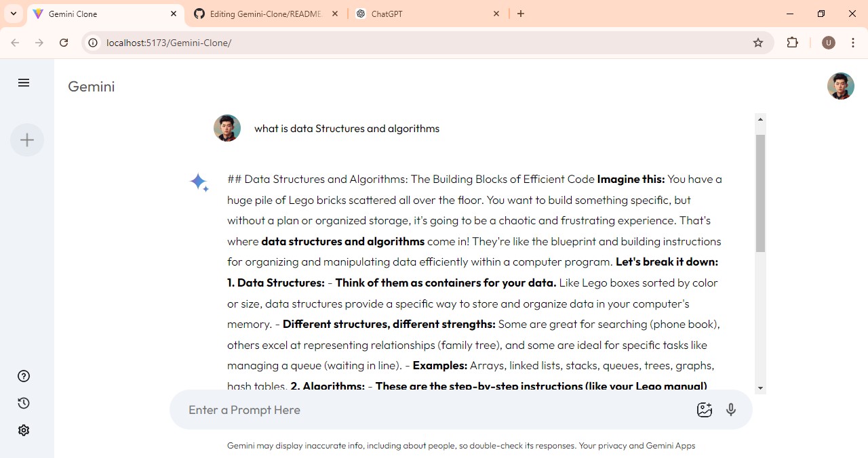868x458 pixels.
Task: Reload the current page
Action: (x=64, y=43)
